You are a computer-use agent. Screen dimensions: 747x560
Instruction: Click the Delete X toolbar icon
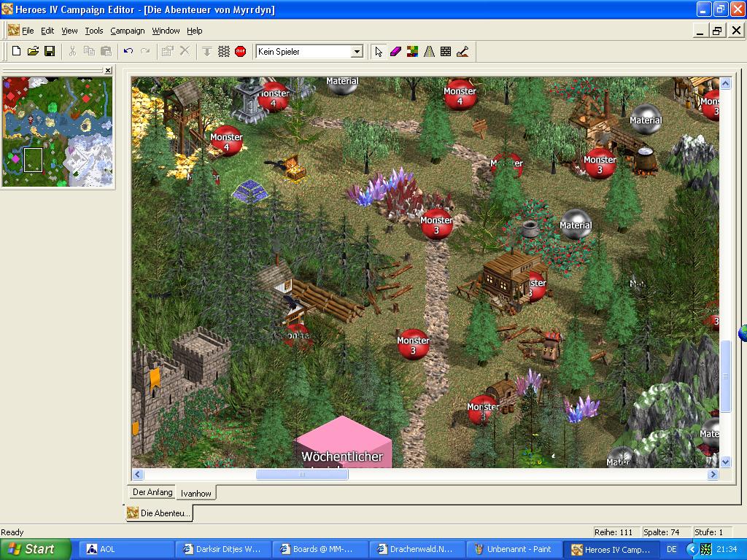coord(185,51)
